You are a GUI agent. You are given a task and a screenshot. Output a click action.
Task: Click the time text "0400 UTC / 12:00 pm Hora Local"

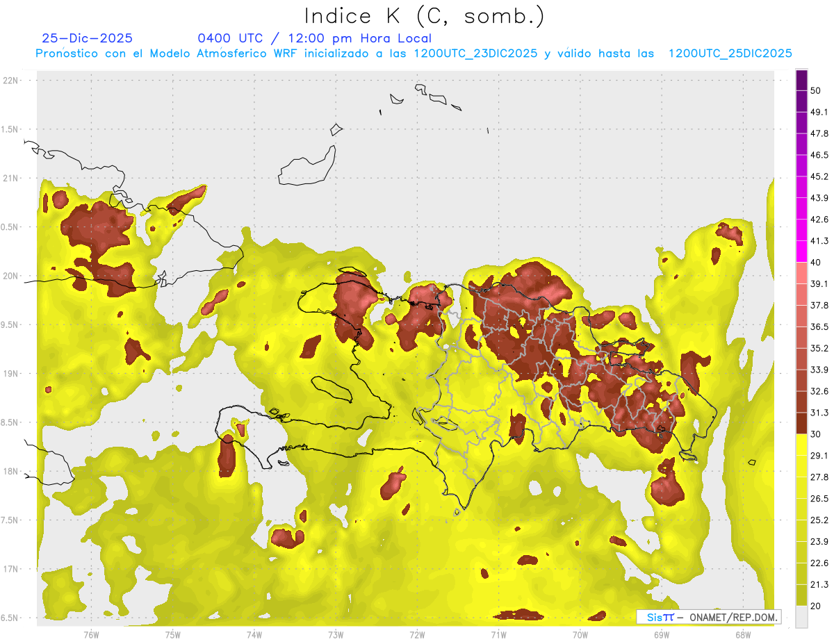(x=314, y=38)
